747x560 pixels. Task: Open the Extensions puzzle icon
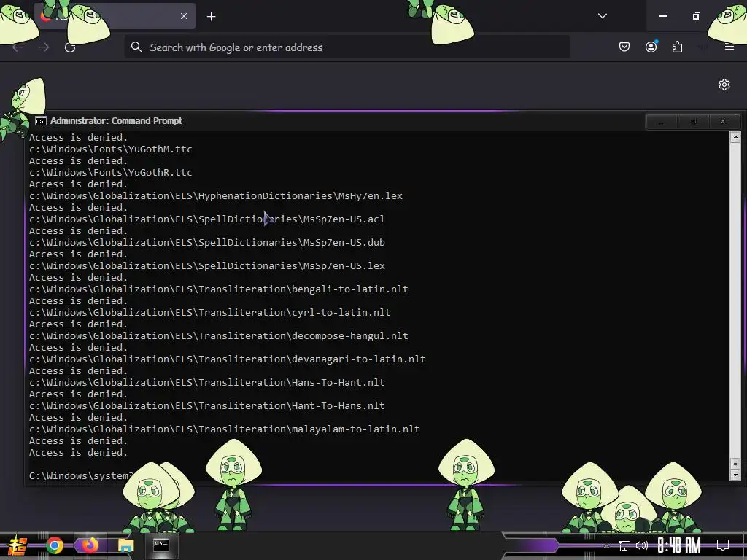677,47
